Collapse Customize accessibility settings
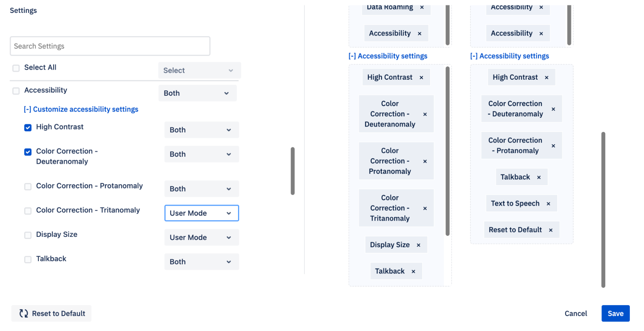The width and height of the screenshot is (644, 331). pyautogui.click(x=81, y=109)
